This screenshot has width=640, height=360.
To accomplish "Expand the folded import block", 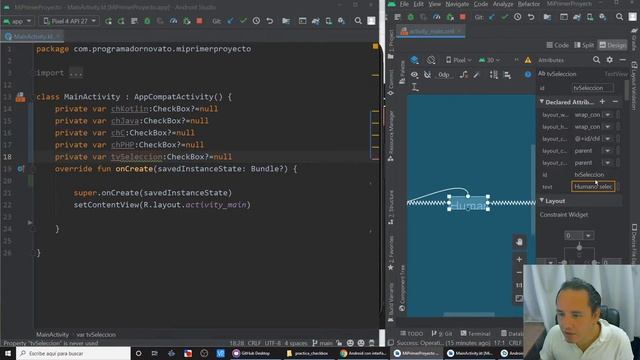I will (x=76, y=73).
